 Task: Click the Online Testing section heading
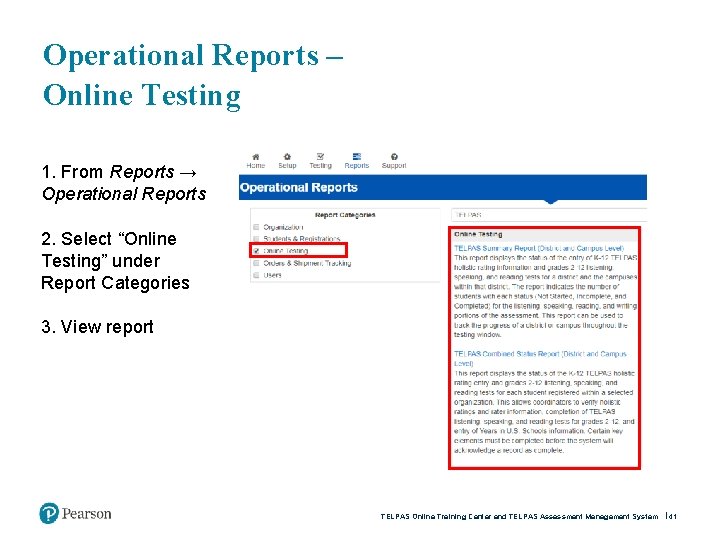tap(478, 234)
